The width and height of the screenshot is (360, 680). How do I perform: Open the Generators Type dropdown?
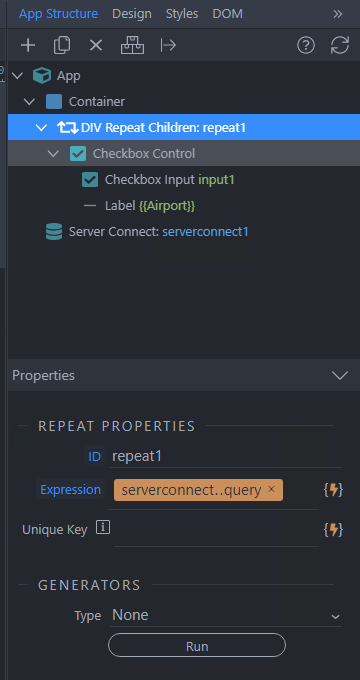click(x=226, y=615)
